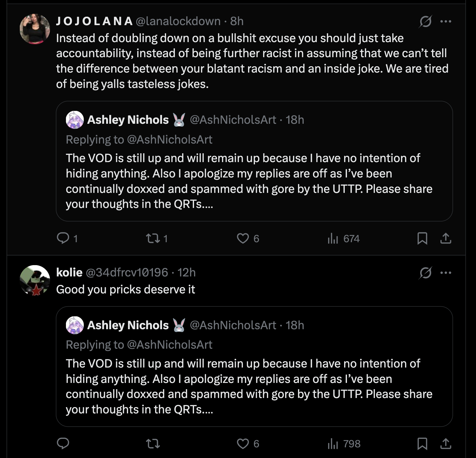Open kolie's profile name link

coord(69,272)
